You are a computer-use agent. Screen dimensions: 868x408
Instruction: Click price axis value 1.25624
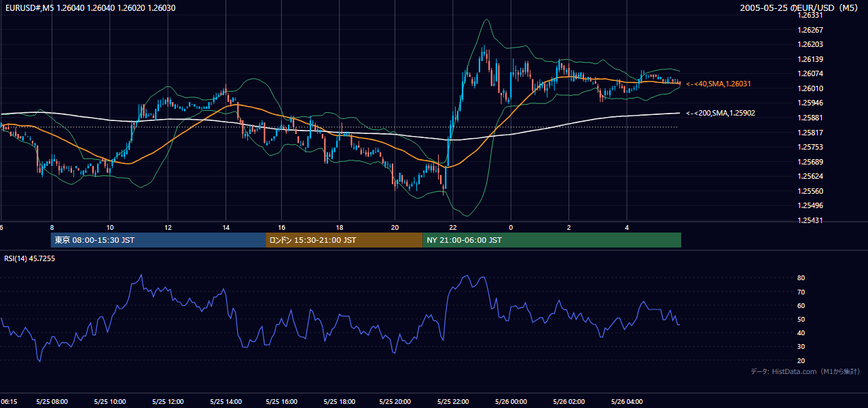tap(810, 176)
